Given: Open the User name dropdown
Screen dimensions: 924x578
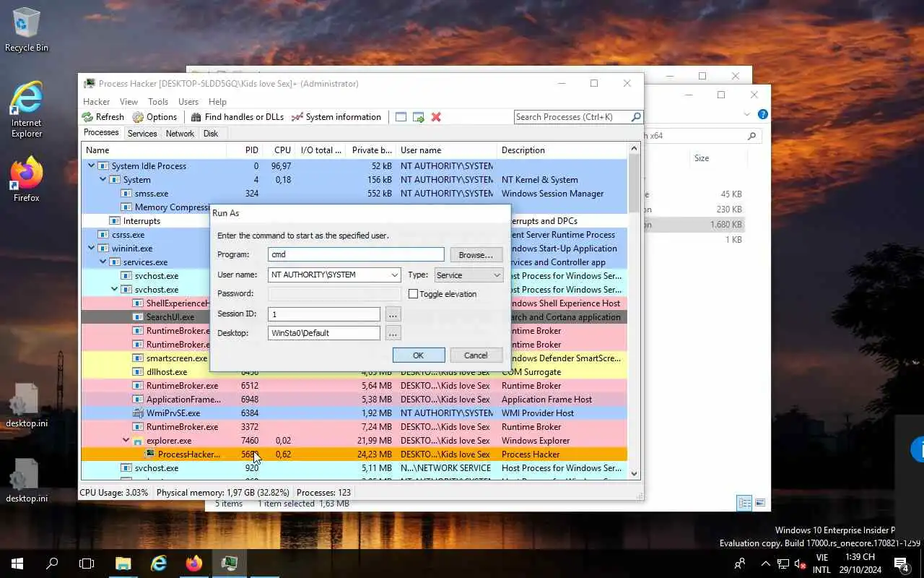Looking at the screenshot, I should [394, 275].
